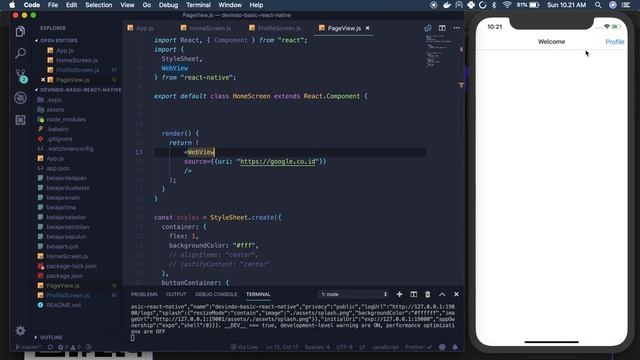Click the feedback smiley in status bar
Viewport: 640px width, 360px height.
[442, 347]
